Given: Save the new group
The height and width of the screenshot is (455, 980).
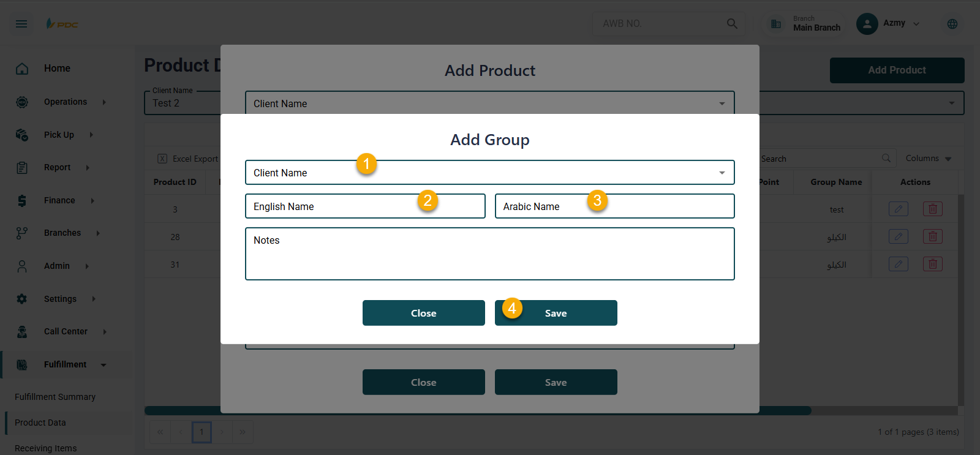Looking at the screenshot, I should 556,313.
